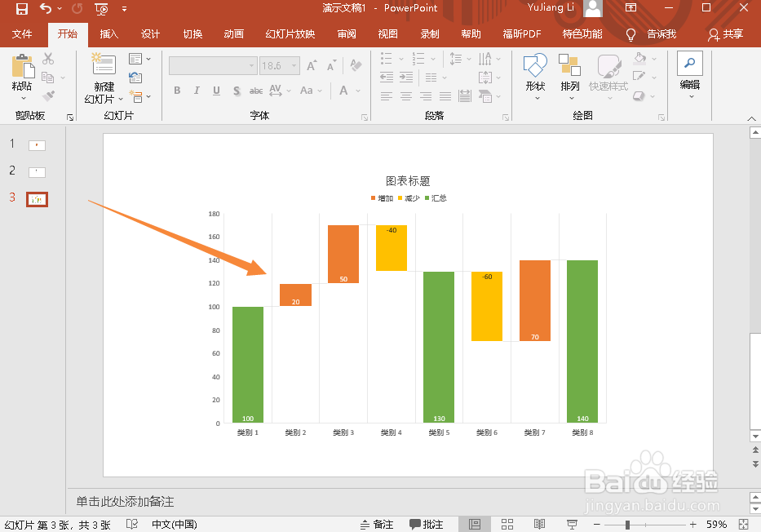Click Slide Show view icon in status bar
The height and width of the screenshot is (532, 761).
pos(572,524)
